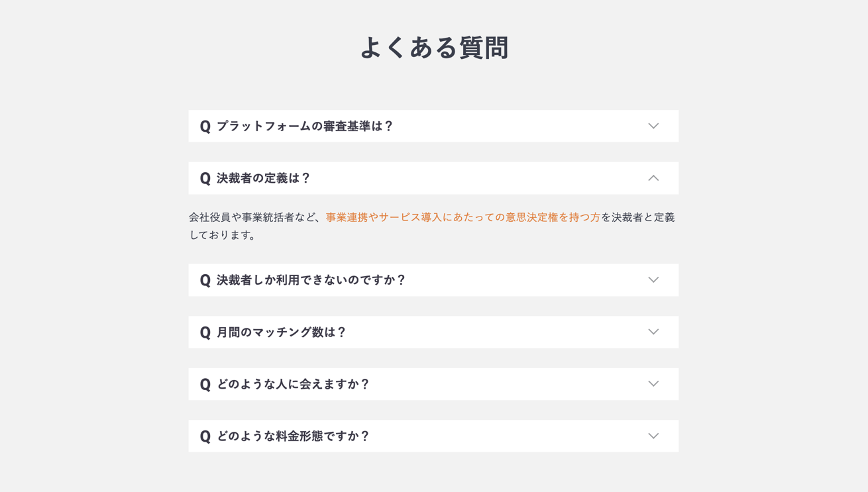Screen dimensions: 868x492
Task: Expand the どのような人に会えますか？ question
Action: coord(433,383)
